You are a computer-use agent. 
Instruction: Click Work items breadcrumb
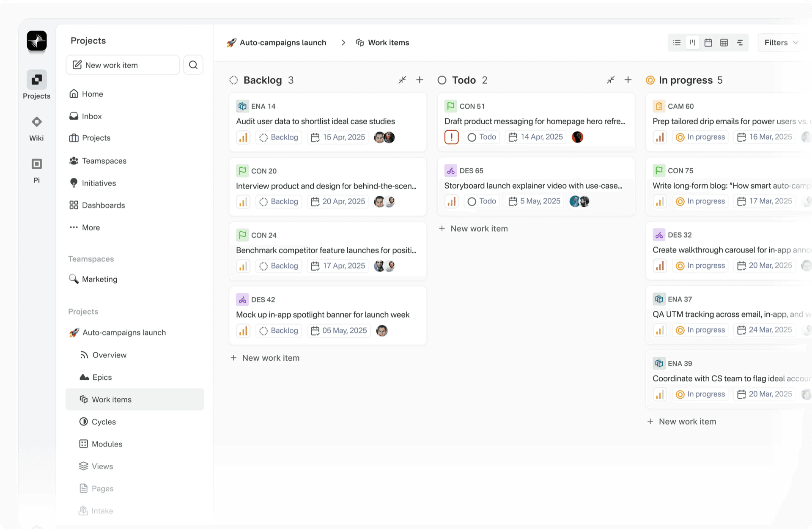tap(383, 43)
